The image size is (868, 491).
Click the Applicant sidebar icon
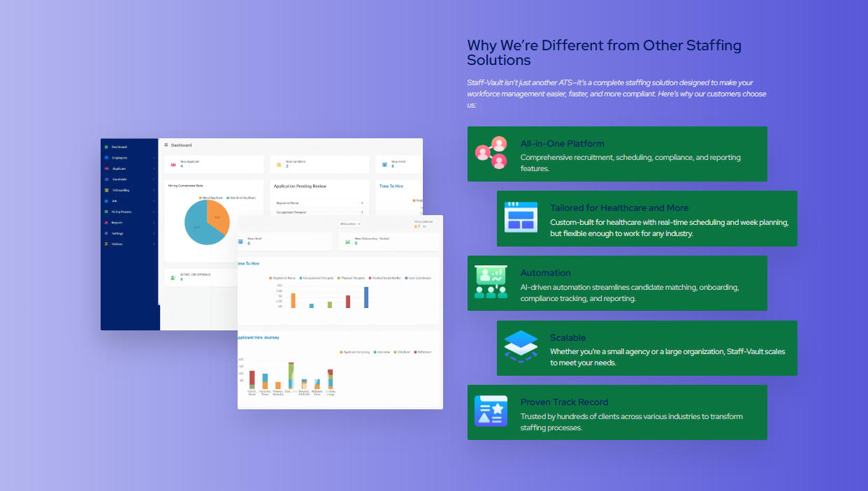(106, 168)
